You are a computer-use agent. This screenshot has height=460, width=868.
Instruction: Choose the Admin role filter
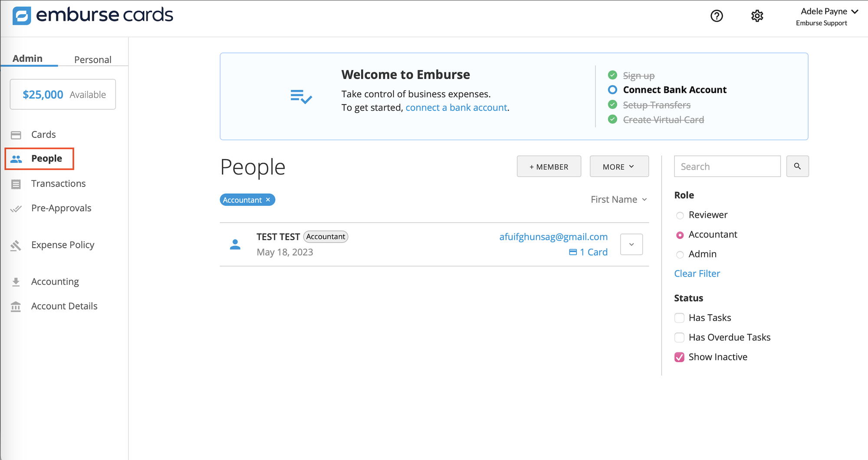pyautogui.click(x=680, y=255)
